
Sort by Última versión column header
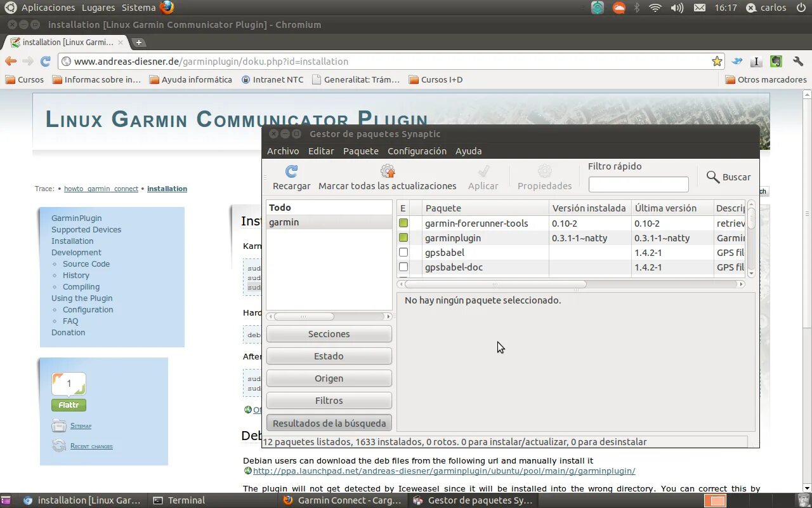672,208
